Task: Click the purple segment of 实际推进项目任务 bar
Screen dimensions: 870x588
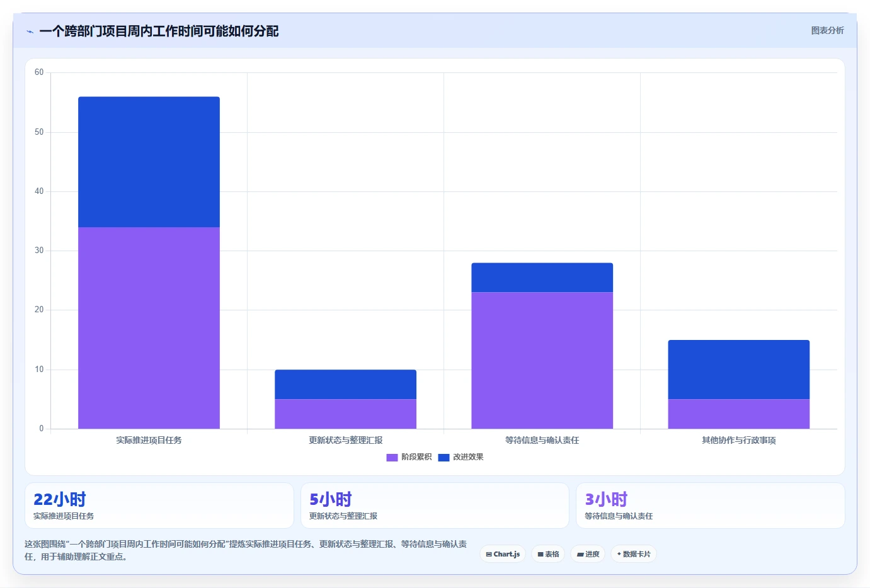Action: click(149, 328)
